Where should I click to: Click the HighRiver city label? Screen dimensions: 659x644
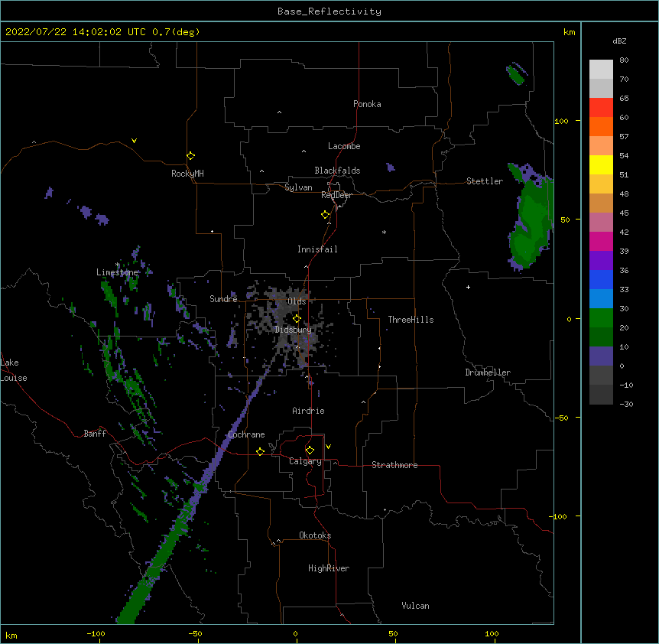pyautogui.click(x=329, y=568)
